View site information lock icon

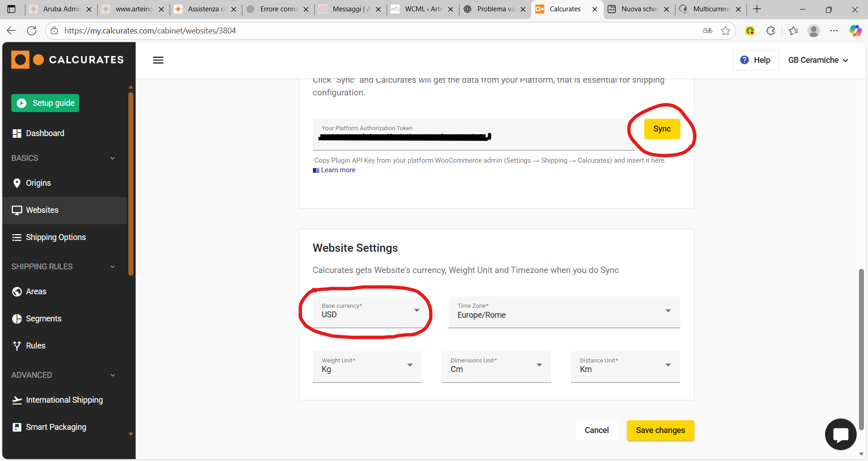[54, 31]
